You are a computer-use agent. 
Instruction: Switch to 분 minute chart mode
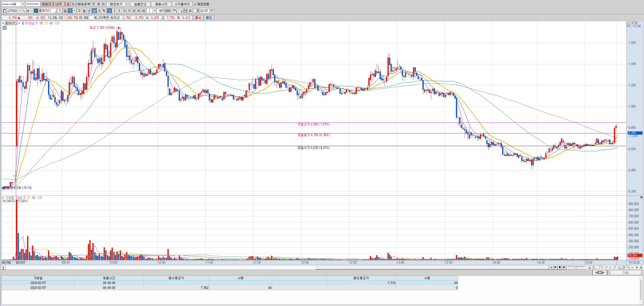point(94,11)
